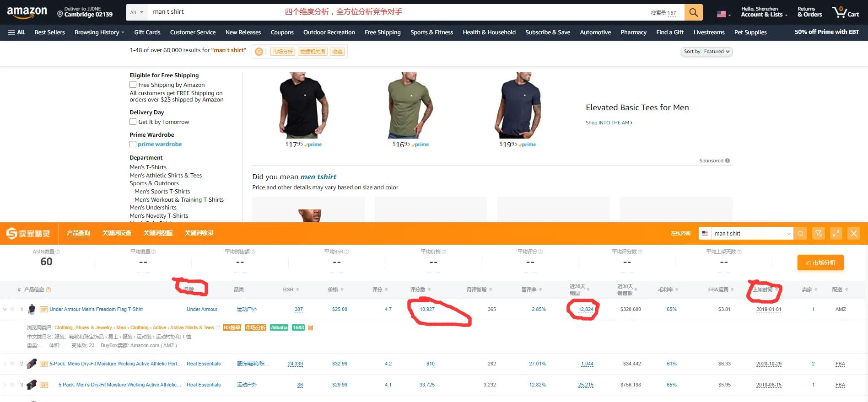Check Free Shipping by Amazon
The width and height of the screenshot is (868, 402).
(133, 85)
